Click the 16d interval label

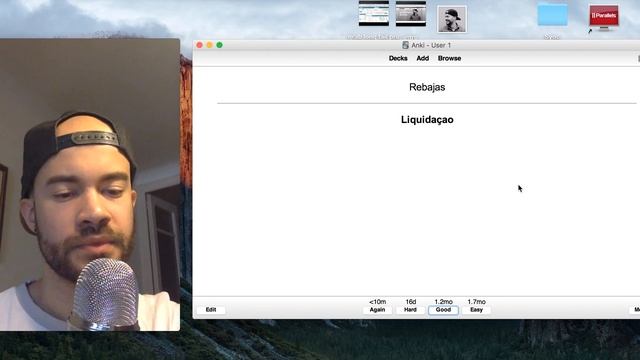[x=411, y=302]
